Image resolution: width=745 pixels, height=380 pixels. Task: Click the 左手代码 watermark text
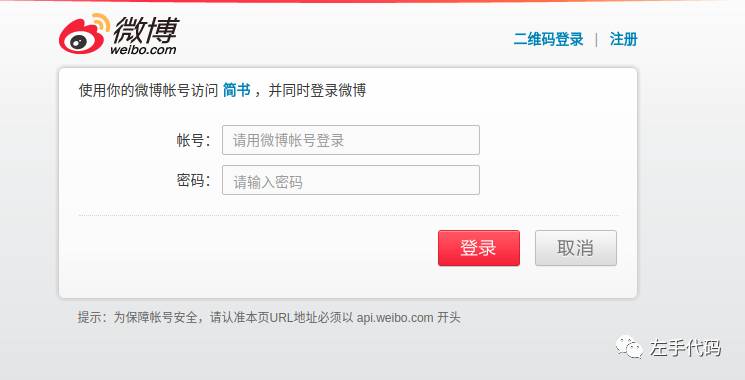(x=685, y=348)
